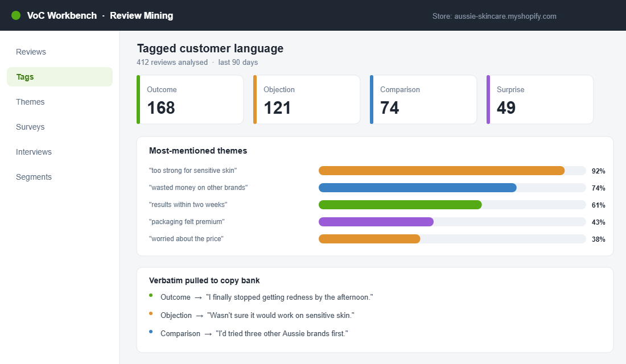626x364 pixels.
Task: Click the "Most-mentioned themes" heading
Action: pos(198,151)
